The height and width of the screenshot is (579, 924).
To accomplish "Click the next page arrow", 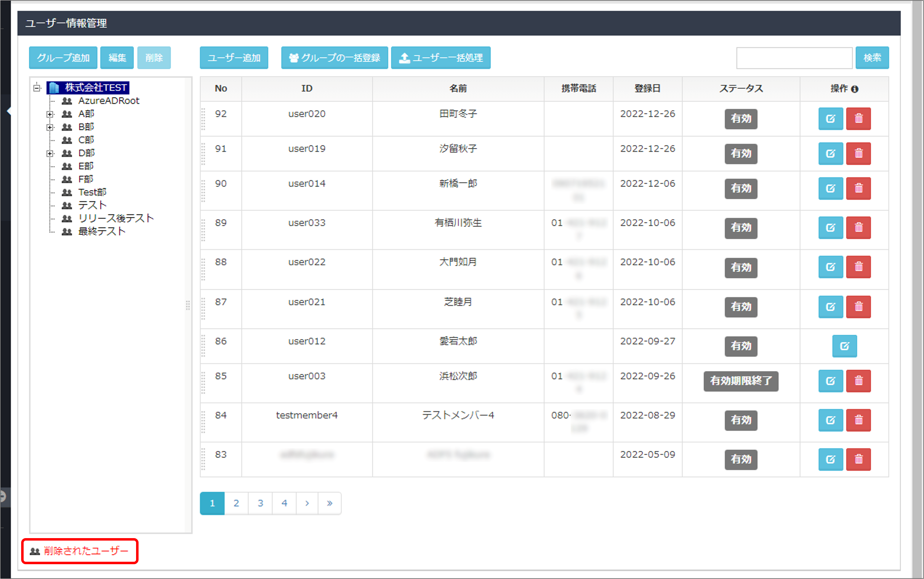I will point(307,503).
